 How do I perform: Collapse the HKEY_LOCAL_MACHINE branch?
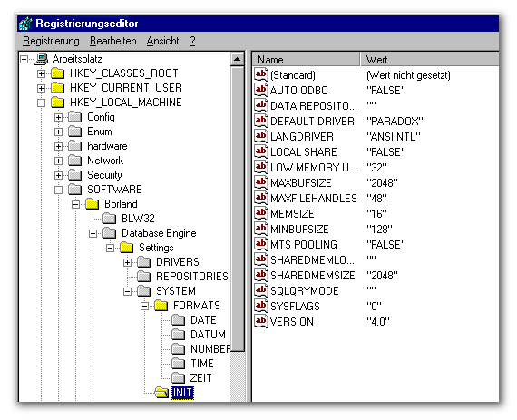[41, 103]
